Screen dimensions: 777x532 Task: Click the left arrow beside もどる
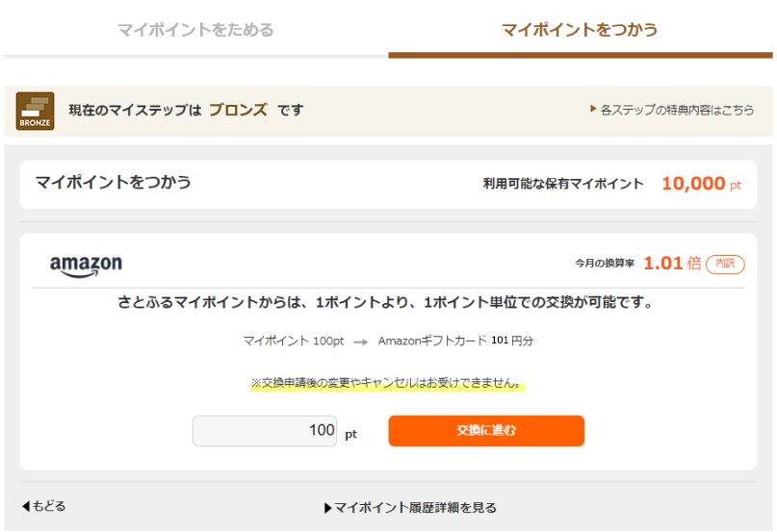click(26, 506)
